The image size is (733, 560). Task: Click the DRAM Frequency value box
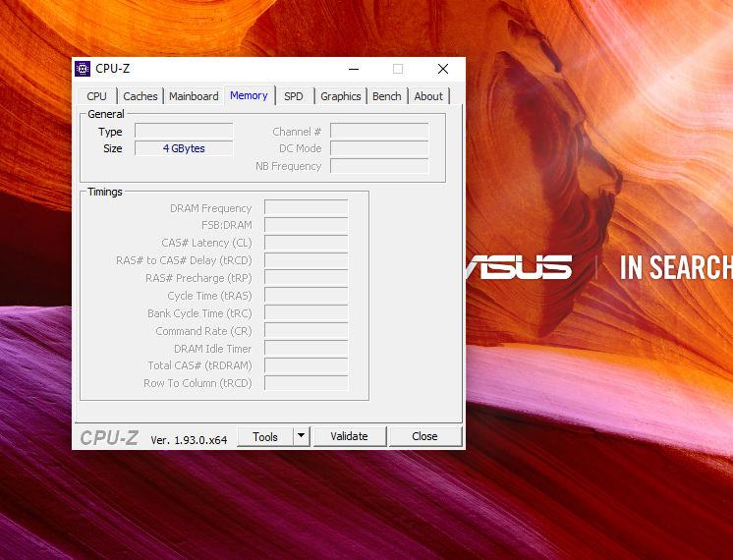pos(307,207)
